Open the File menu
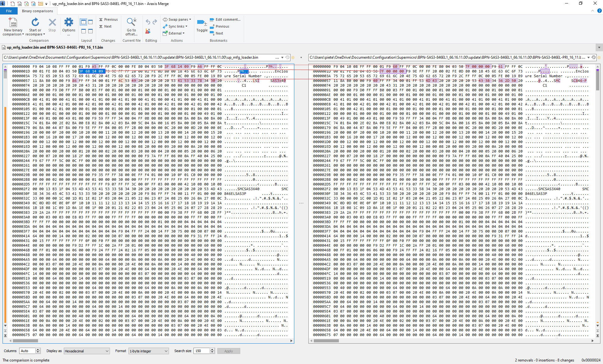Viewport: 603px width, 364px height. point(9,11)
